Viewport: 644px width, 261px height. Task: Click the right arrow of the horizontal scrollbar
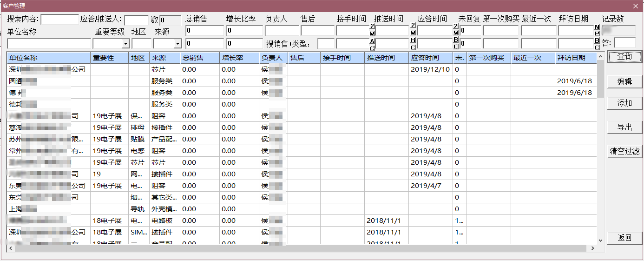(593, 248)
